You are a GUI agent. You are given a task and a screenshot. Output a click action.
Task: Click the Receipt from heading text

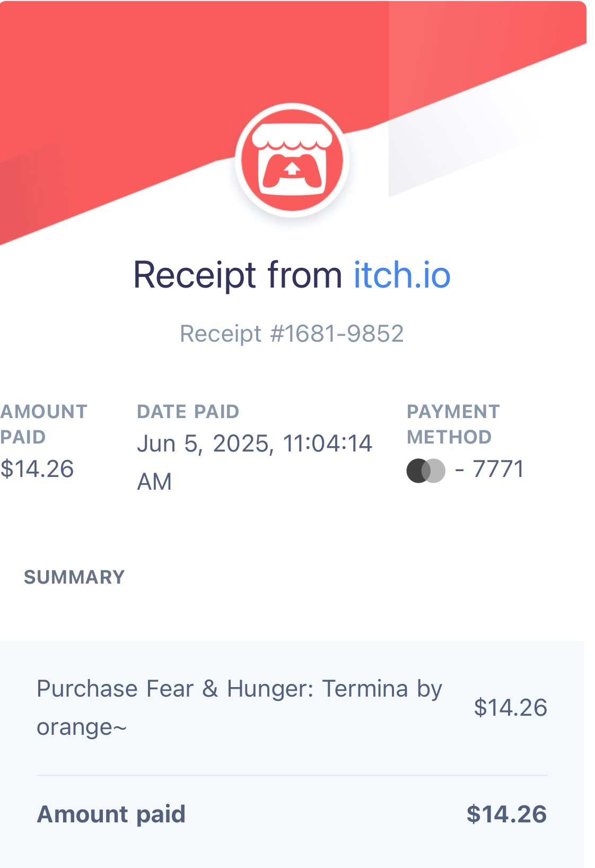tap(238, 275)
